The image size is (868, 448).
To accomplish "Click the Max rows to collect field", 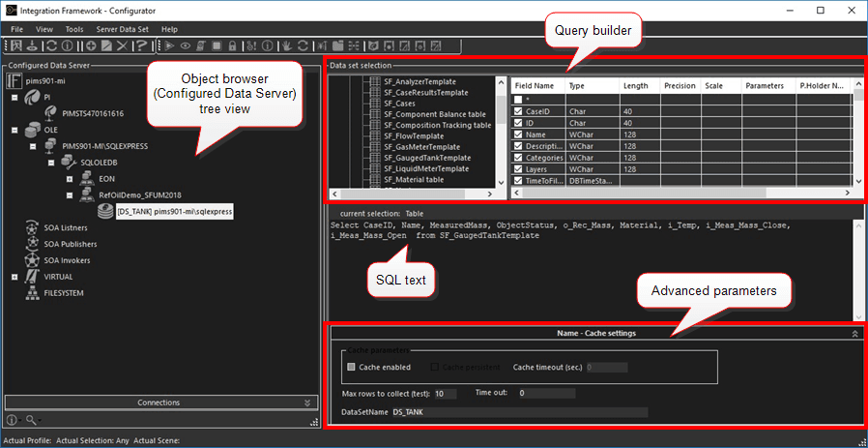I will 445,394.
